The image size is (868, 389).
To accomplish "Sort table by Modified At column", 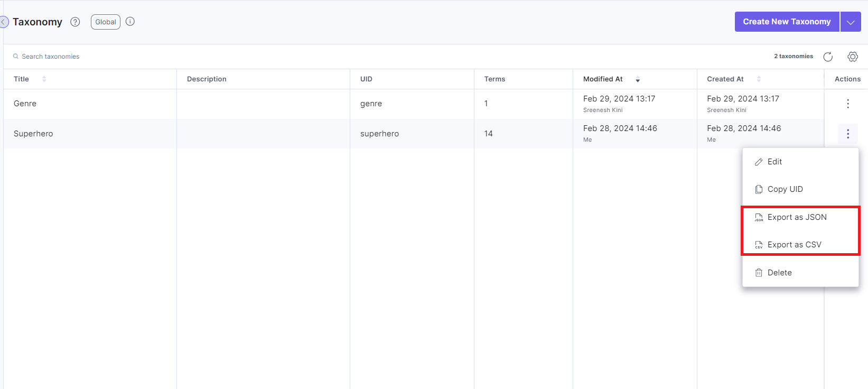I will [638, 79].
